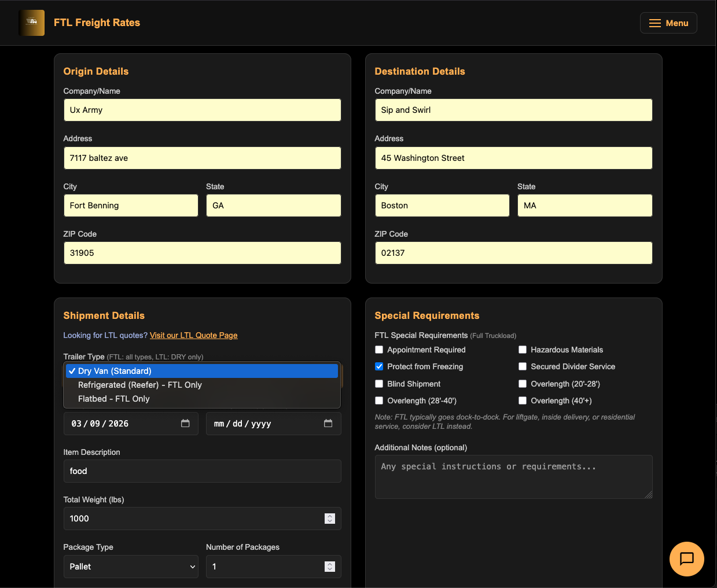Tick the Blind Shipment checkbox
The height and width of the screenshot is (588, 717).
(379, 384)
